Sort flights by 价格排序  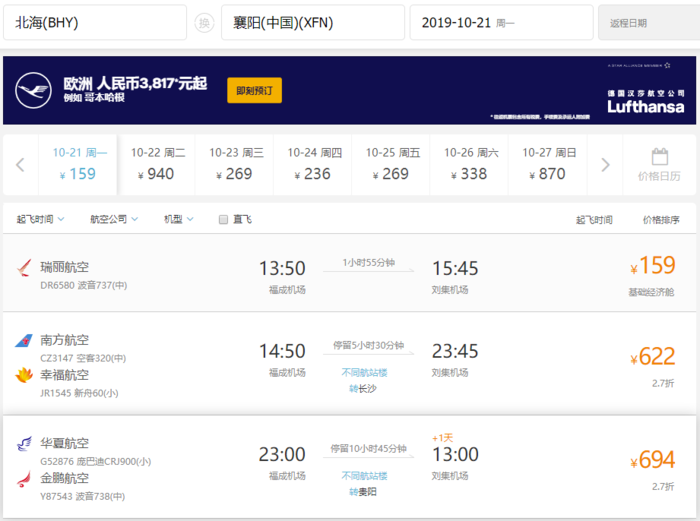(x=661, y=220)
